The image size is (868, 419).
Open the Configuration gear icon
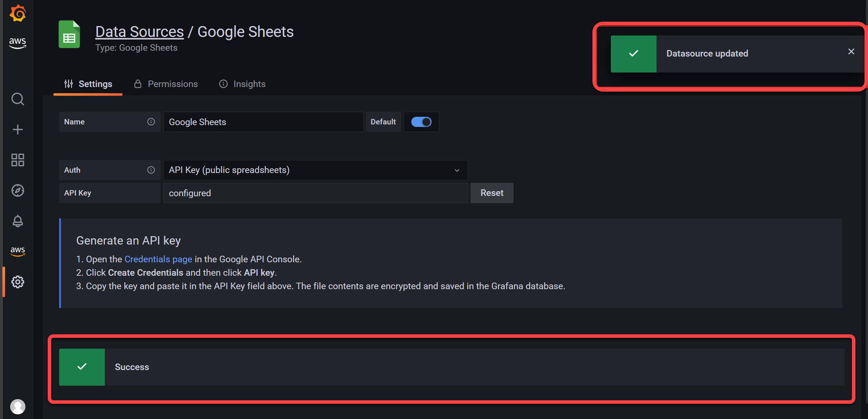coord(17,282)
